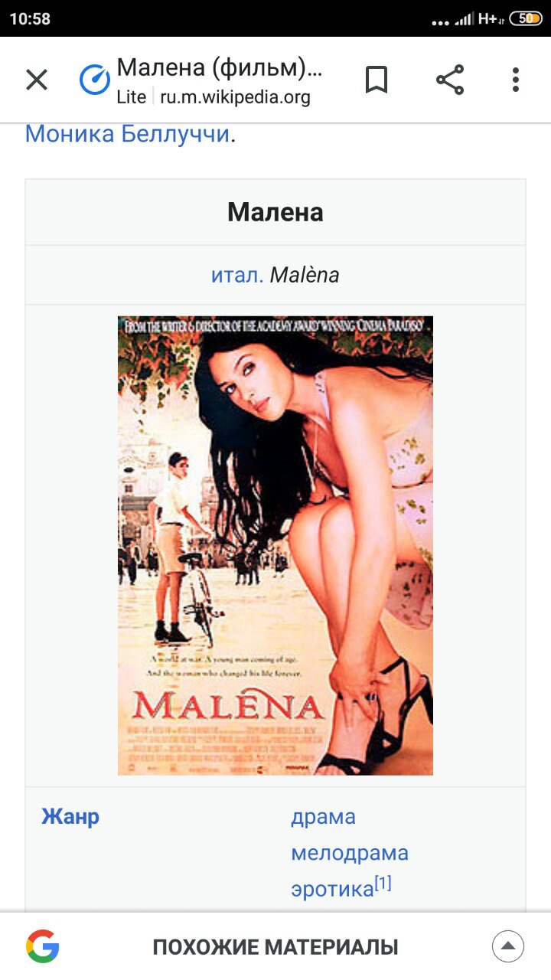
Task: Tap the signal strength icon
Action: 464,19
